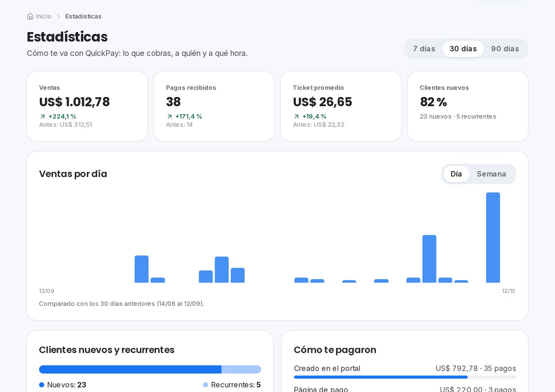Click the 82 % new clients value
The image size is (555, 392).
point(433,102)
